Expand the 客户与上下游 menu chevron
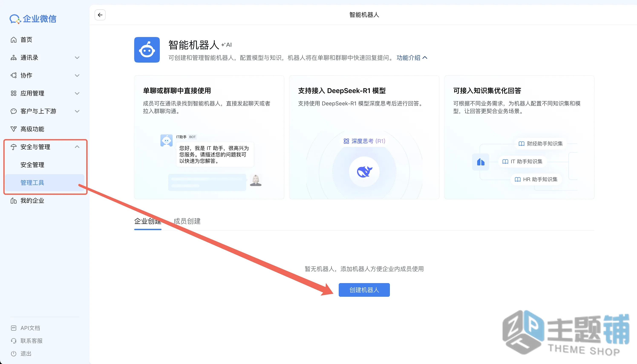This screenshot has width=637, height=364. point(77,111)
